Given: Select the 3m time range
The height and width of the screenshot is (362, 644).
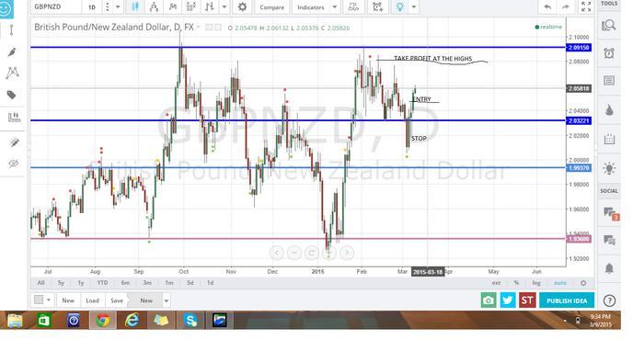Looking at the screenshot, I should (147, 282).
